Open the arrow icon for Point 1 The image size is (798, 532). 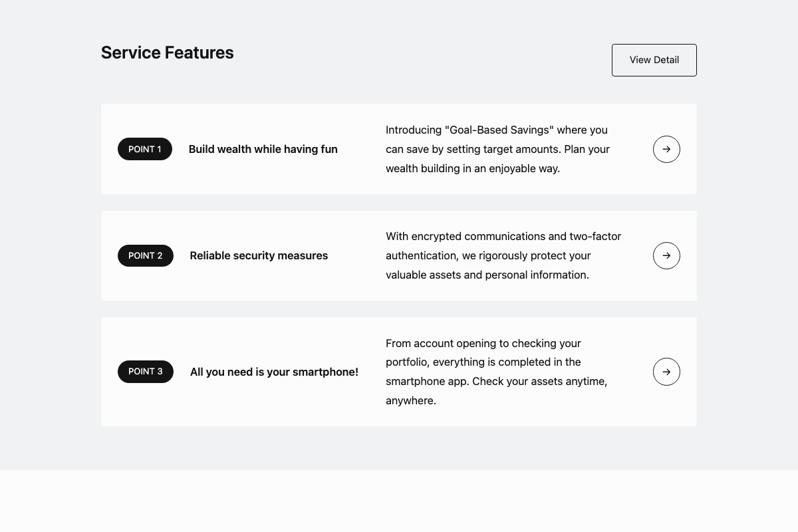pos(666,149)
